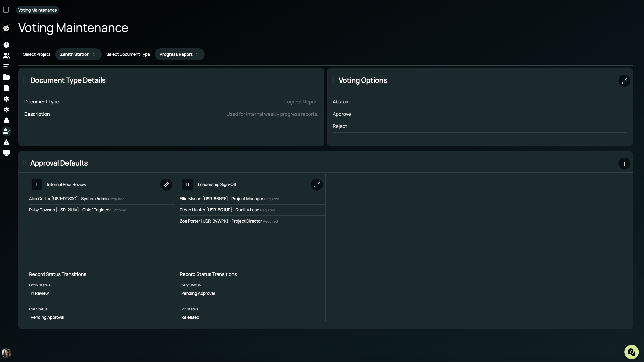Image resolution: width=644 pixels, height=362 pixels.
Task: Click the Voting Options heading
Action: coord(363,80)
